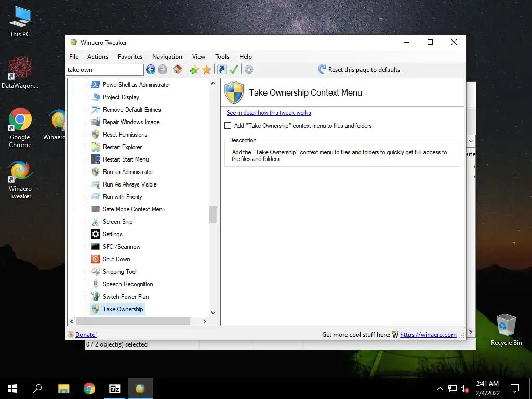This screenshot has height=399, width=532.
Task: Click the Run as Administrator shield icon
Action: click(96, 171)
